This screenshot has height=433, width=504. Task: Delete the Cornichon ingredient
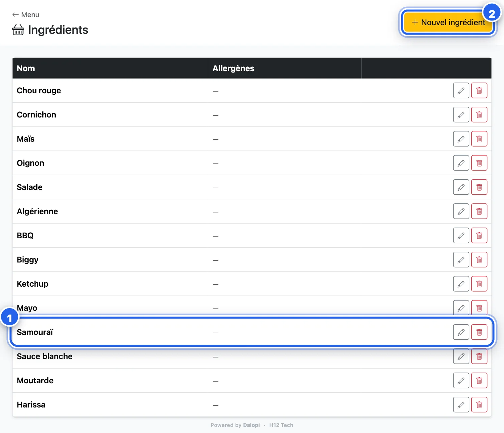coord(479,115)
